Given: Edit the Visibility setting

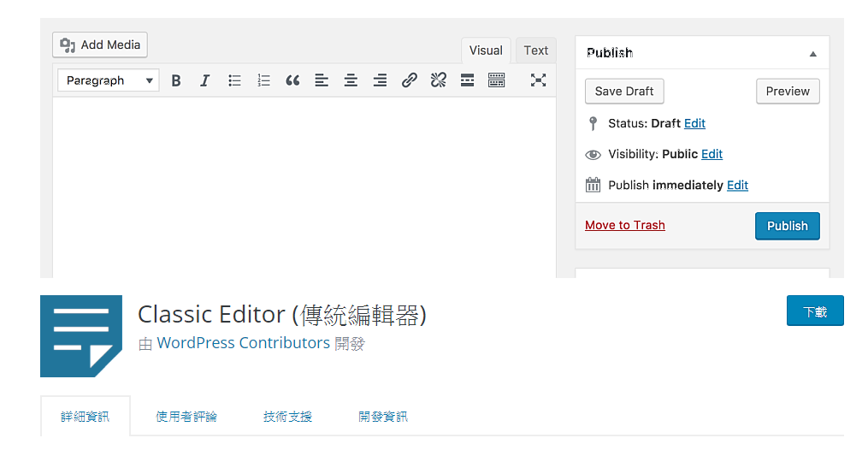Looking at the screenshot, I should coord(712,154).
